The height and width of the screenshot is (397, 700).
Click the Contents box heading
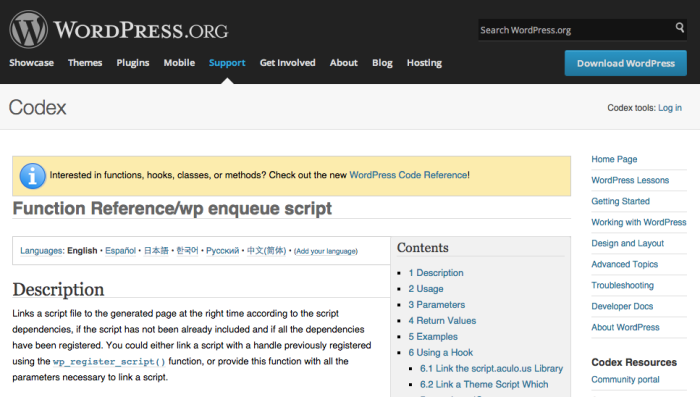pyautogui.click(x=422, y=248)
